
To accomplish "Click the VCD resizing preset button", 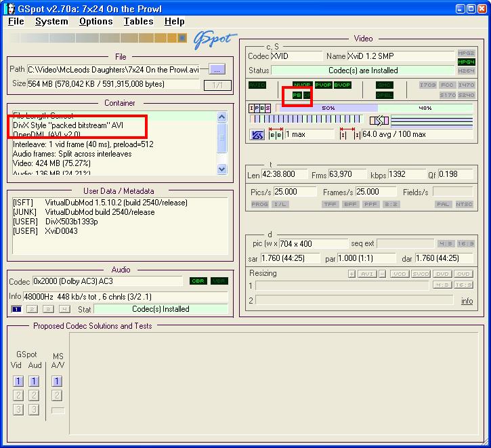I will click(400, 274).
